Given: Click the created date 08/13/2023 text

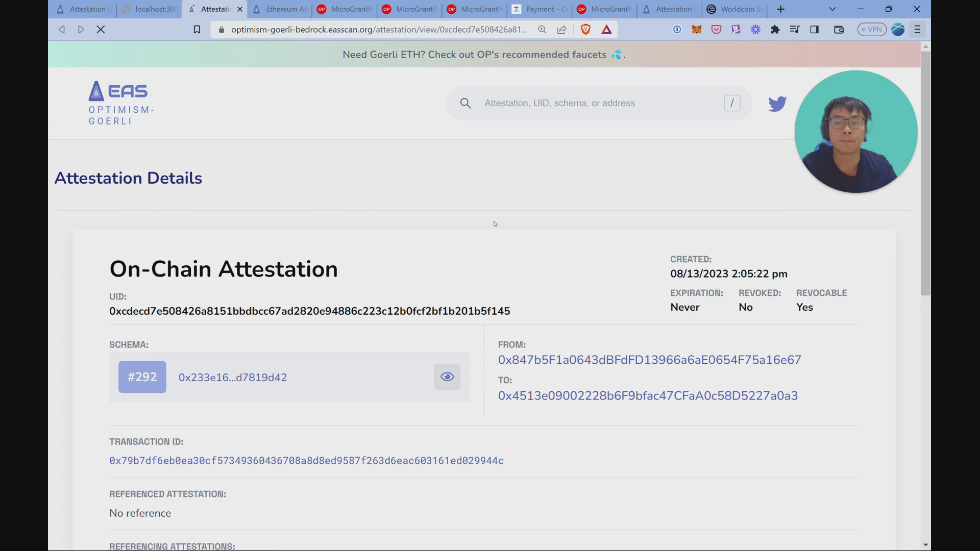Looking at the screenshot, I should click(x=729, y=274).
